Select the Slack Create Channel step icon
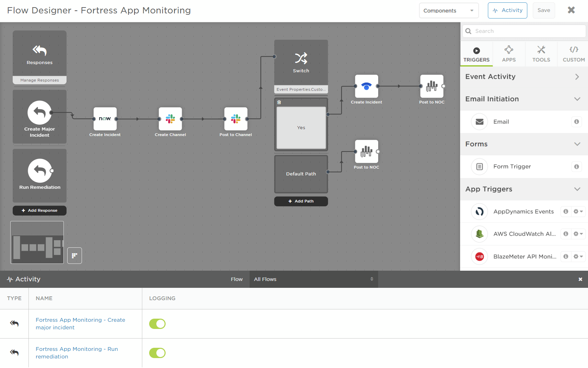588x368 pixels. [x=170, y=119]
